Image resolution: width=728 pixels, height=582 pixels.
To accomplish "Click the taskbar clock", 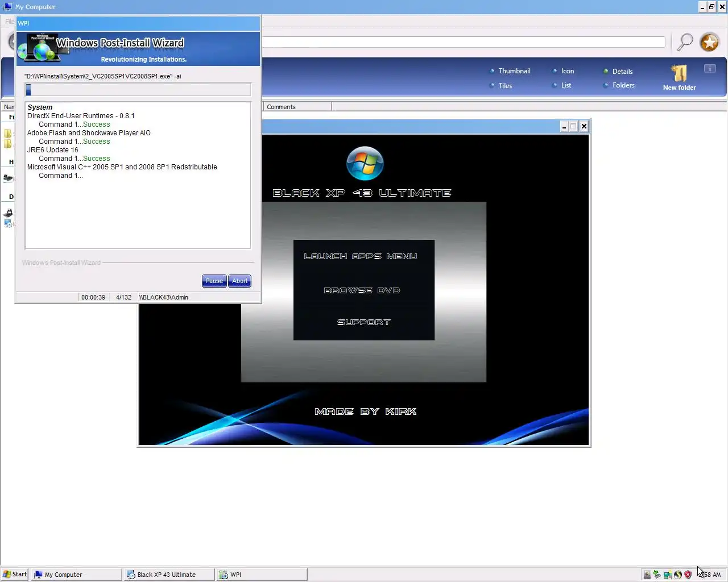I will pyautogui.click(x=710, y=575).
